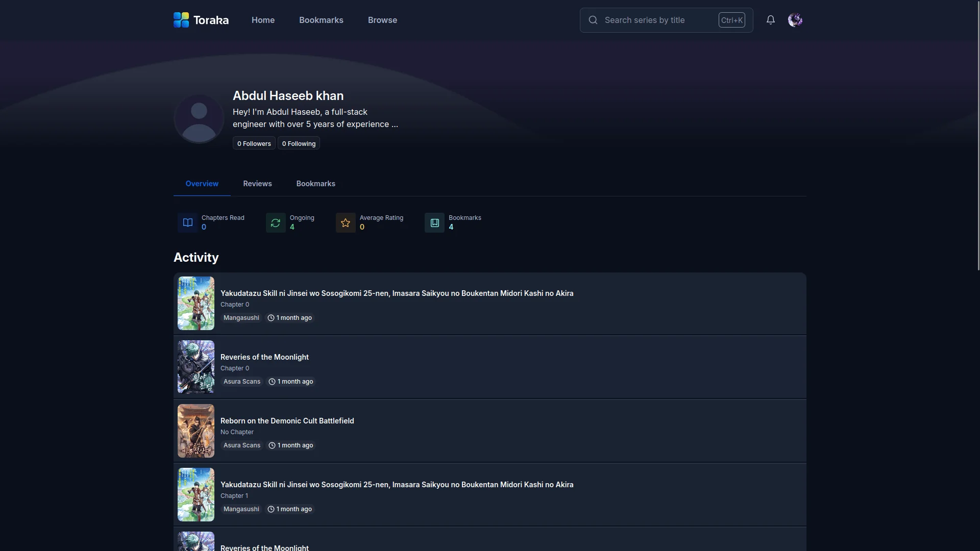The height and width of the screenshot is (551, 980).
Task: Click the Activity heading
Action: pos(196,258)
